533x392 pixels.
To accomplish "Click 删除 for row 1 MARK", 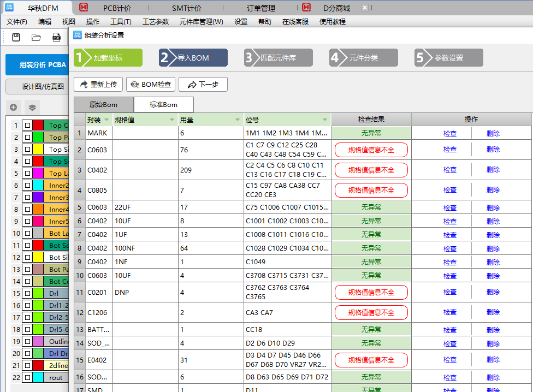I will [x=493, y=133].
